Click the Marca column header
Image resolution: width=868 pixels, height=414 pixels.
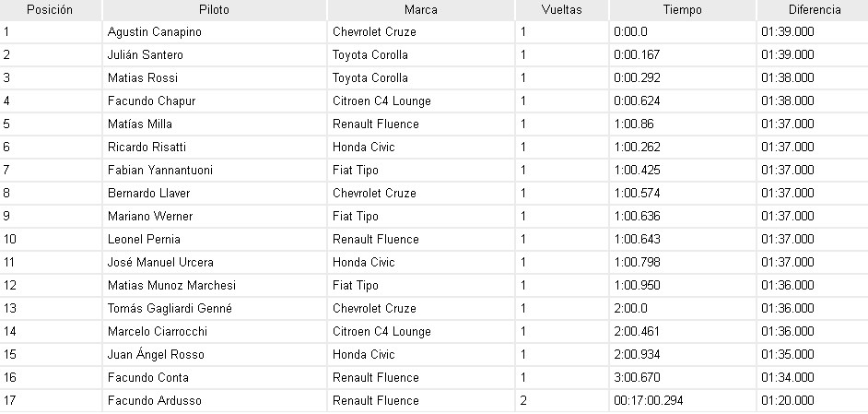pyautogui.click(x=420, y=10)
